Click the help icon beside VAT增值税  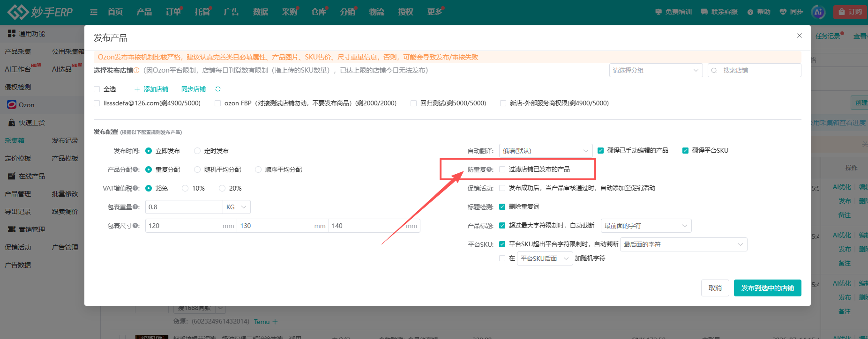point(135,188)
